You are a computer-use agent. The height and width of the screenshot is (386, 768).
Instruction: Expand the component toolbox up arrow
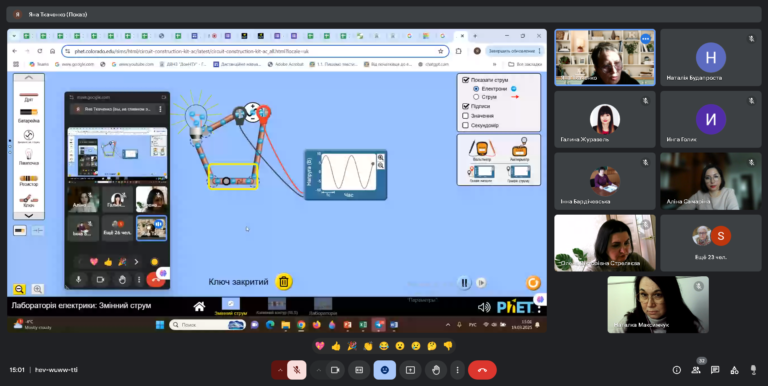click(x=28, y=78)
